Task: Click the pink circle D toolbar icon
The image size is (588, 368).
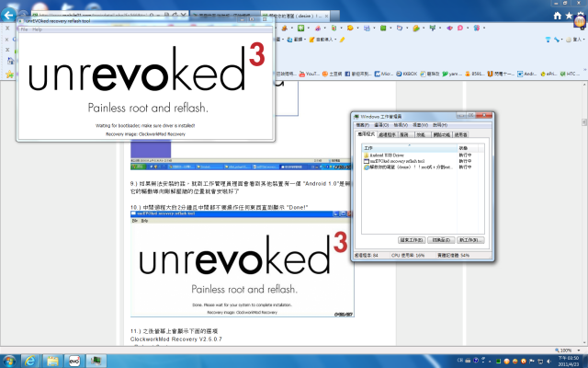Action: coord(460,29)
